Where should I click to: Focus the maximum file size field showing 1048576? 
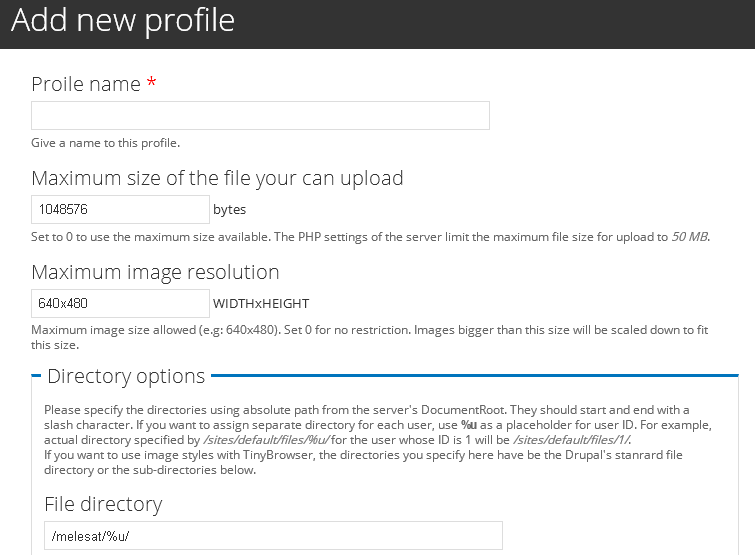coord(120,210)
